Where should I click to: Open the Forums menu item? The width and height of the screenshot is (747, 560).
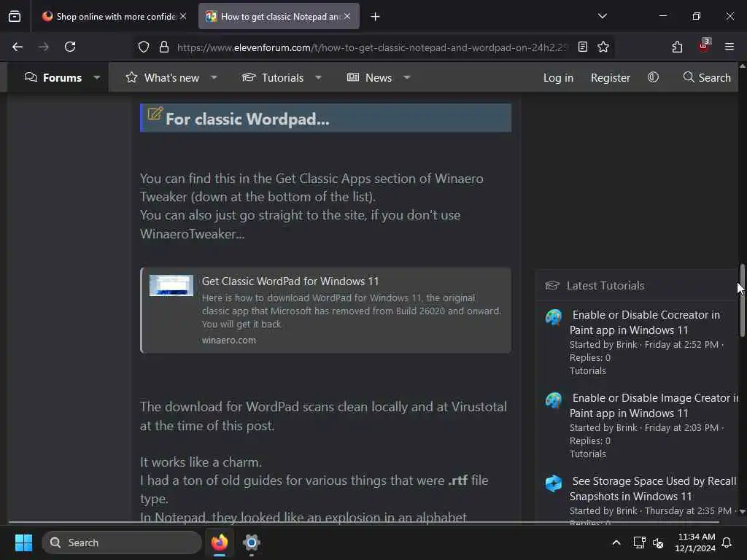click(x=53, y=77)
